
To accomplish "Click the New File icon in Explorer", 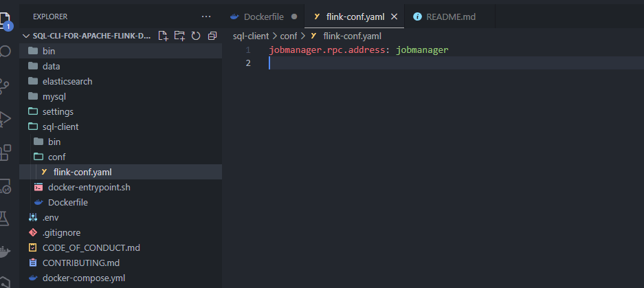I will pyautogui.click(x=164, y=36).
